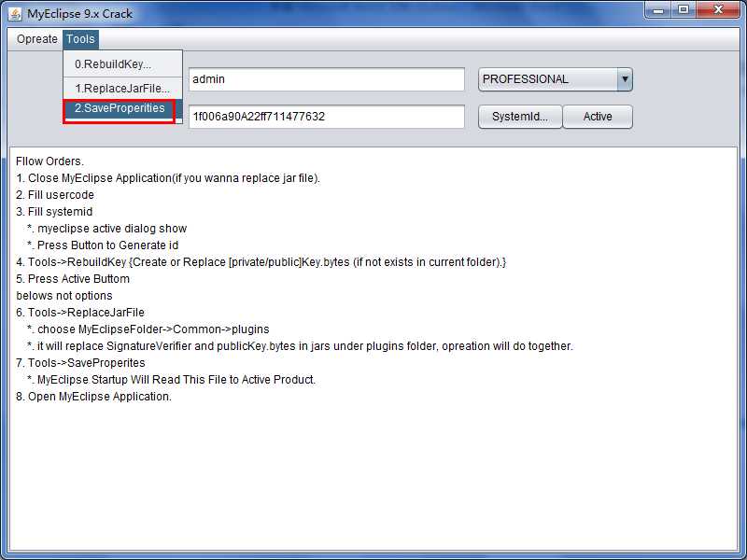Click the '2. Fill usercode' instruction line
This screenshot has height=560, width=747.
pos(55,195)
